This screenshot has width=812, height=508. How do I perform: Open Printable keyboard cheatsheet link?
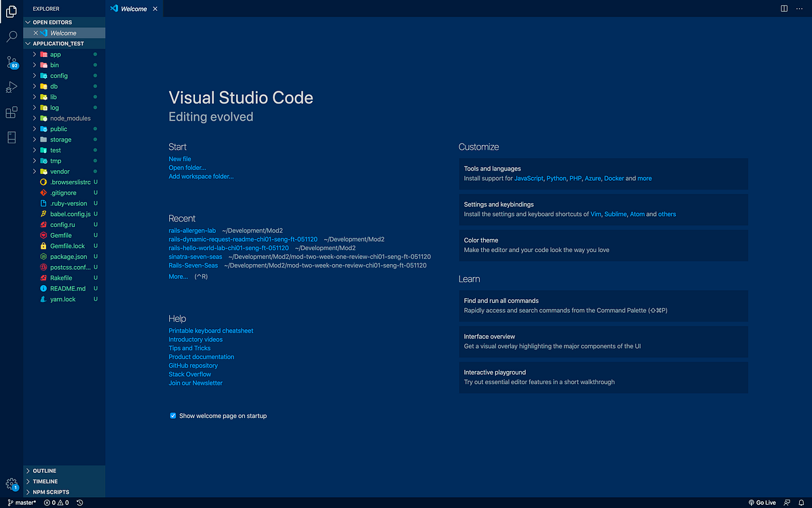coord(211,331)
